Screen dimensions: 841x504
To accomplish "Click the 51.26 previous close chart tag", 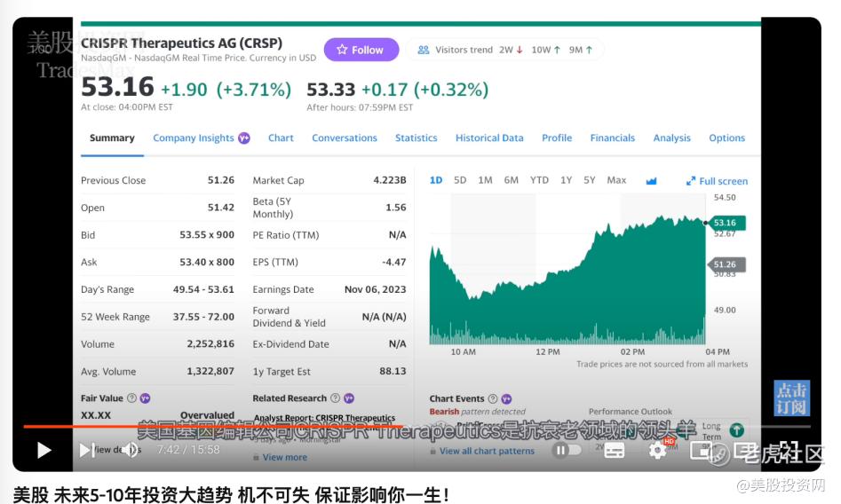I will coord(726,264).
